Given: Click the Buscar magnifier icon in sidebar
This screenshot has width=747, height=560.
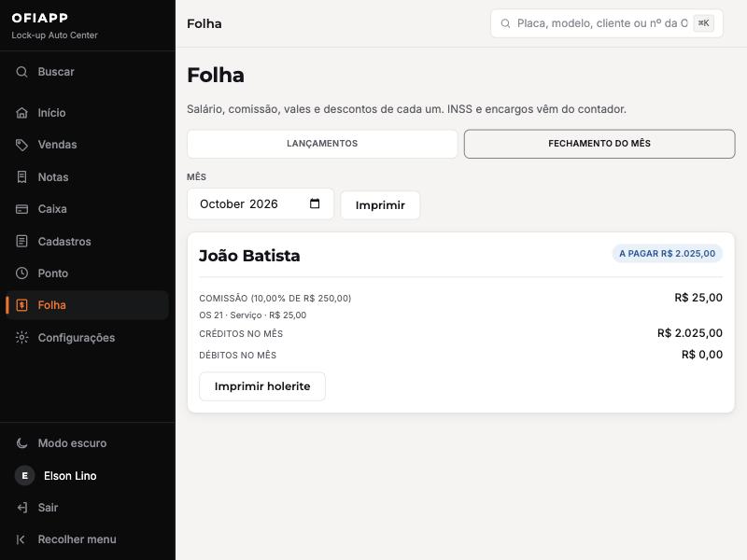Looking at the screenshot, I should click(x=21, y=72).
